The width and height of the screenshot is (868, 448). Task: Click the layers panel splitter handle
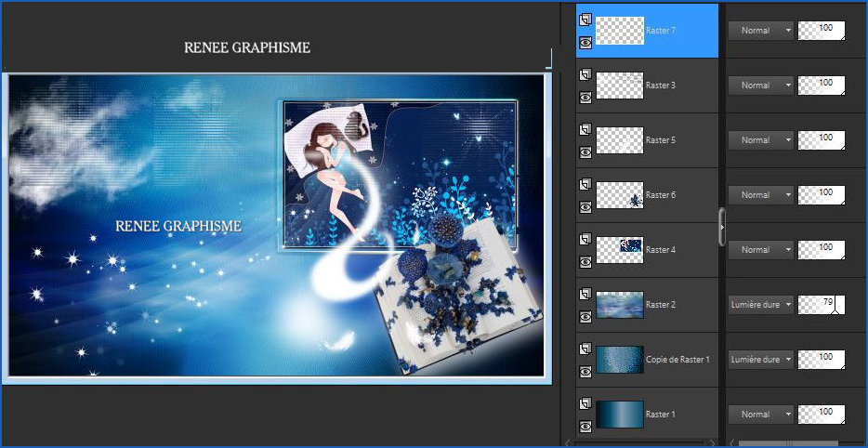(x=722, y=227)
